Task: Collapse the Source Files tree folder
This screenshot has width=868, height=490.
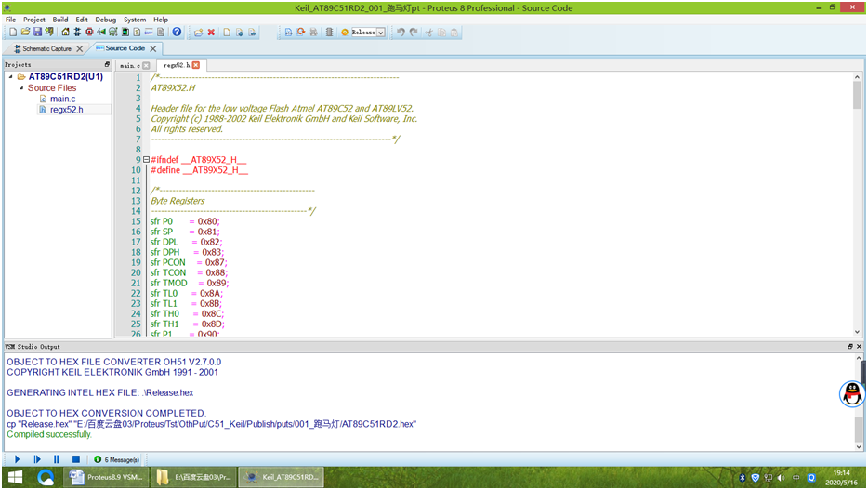Action: click(21, 88)
